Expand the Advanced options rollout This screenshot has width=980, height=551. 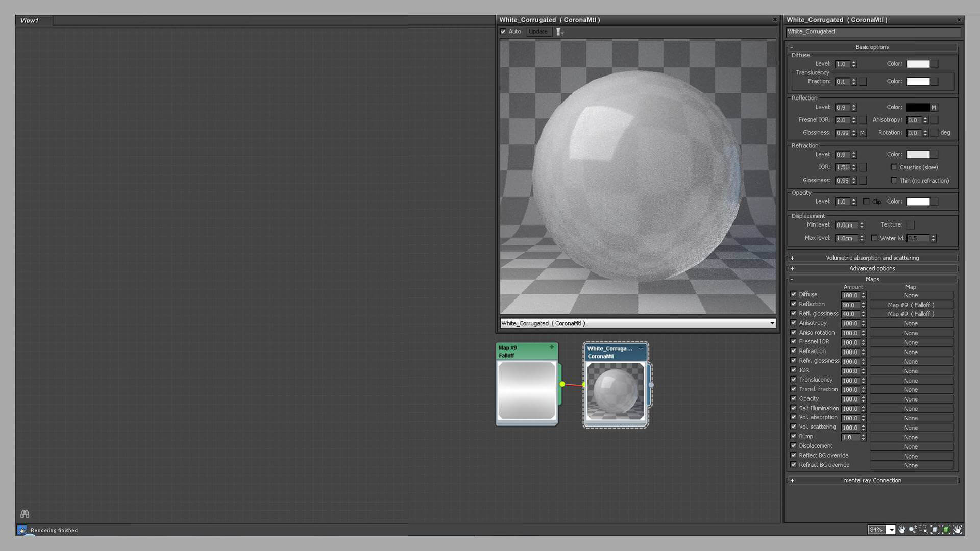click(x=872, y=269)
